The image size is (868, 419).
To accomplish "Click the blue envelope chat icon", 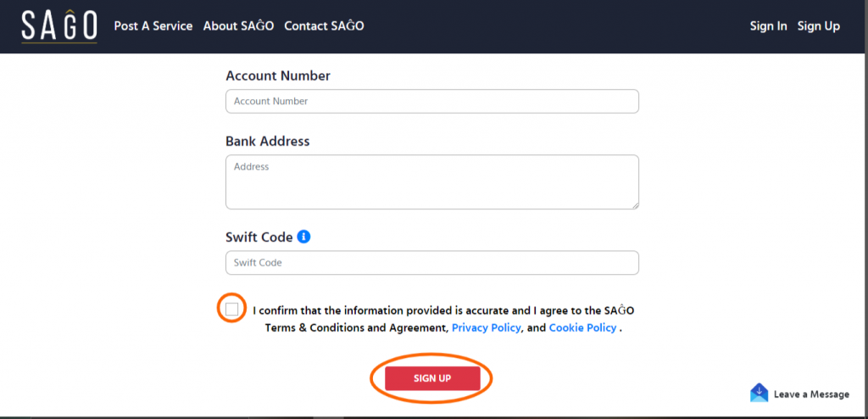I will tap(759, 393).
